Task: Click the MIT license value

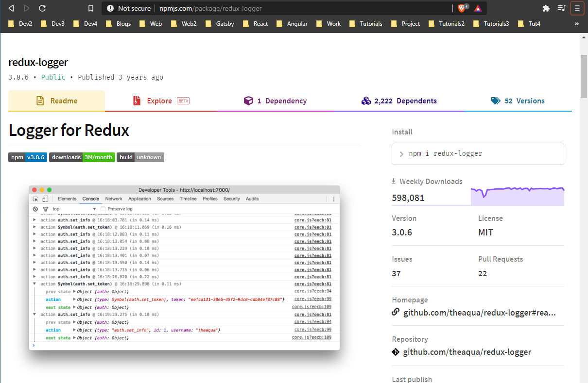Action: click(x=486, y=233)
